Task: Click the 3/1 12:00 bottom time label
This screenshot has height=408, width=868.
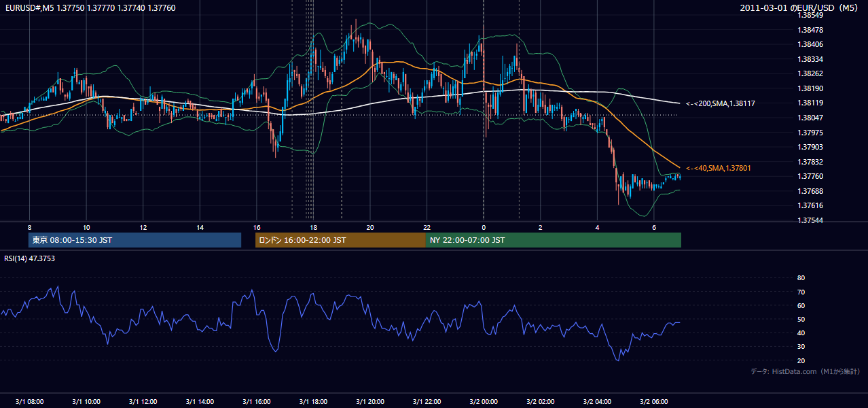Action: tap(143, 401)
